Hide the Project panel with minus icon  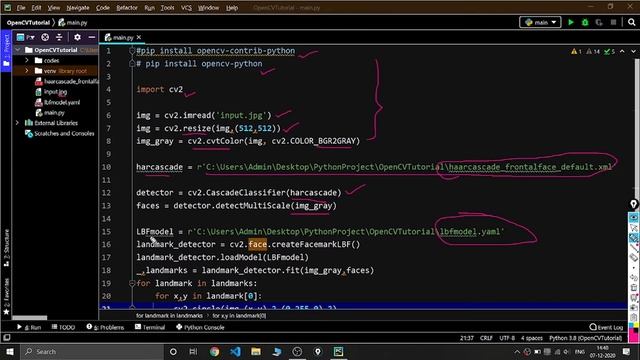(x=92, y=37)
